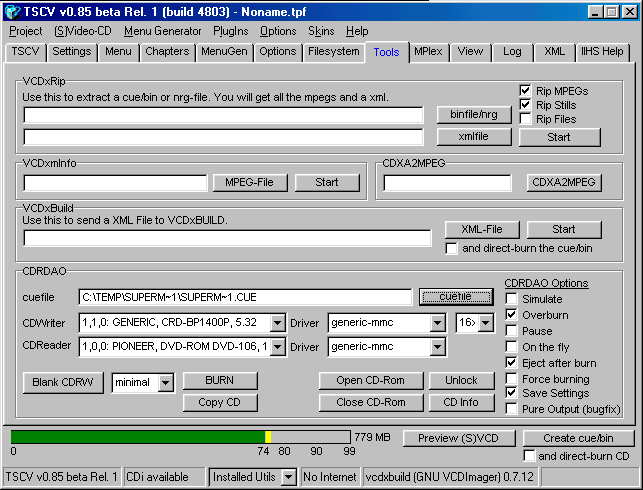The image size is (643, 490).
Task: Click the CD Info button
Action: (x=461, y=403)
